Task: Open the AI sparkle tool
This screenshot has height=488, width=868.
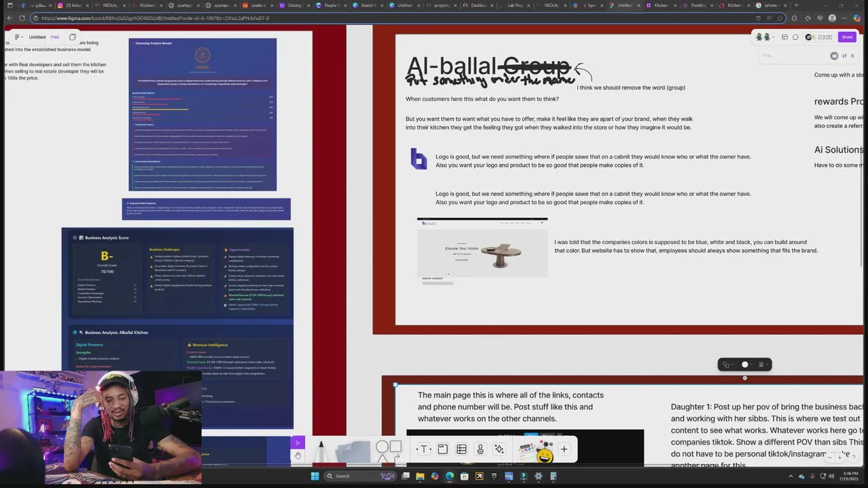Action: pyautogui.click(x=499, y=449)
